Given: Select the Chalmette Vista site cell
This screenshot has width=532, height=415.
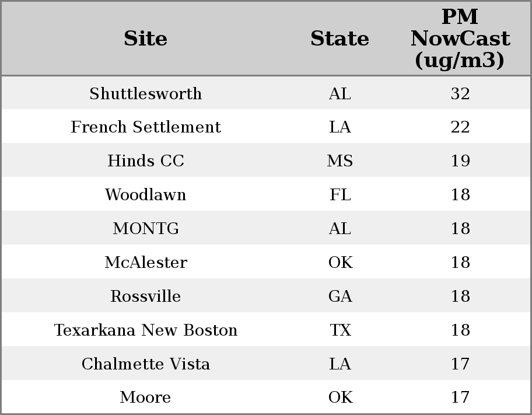Looking at the screenshot, I should [x=146, y=364].
